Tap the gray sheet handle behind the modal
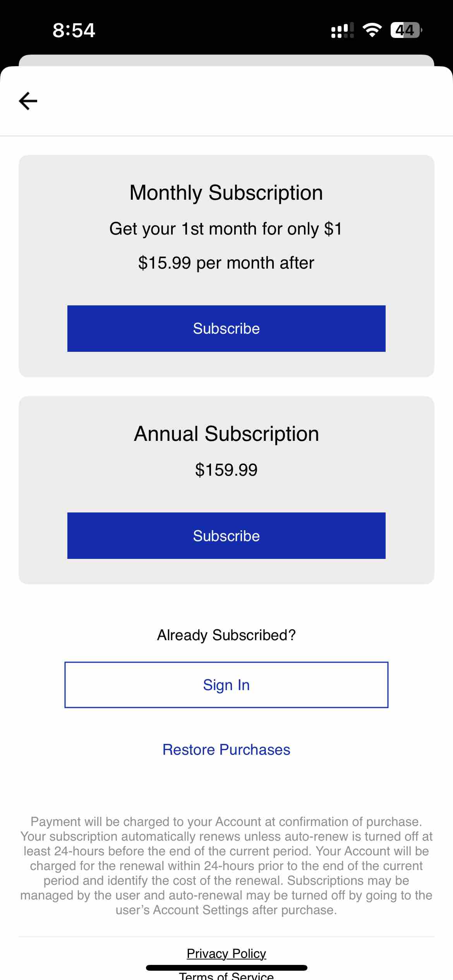Viewport: 453px width, 980px height. pyautogui.click(x=226, y=60)
